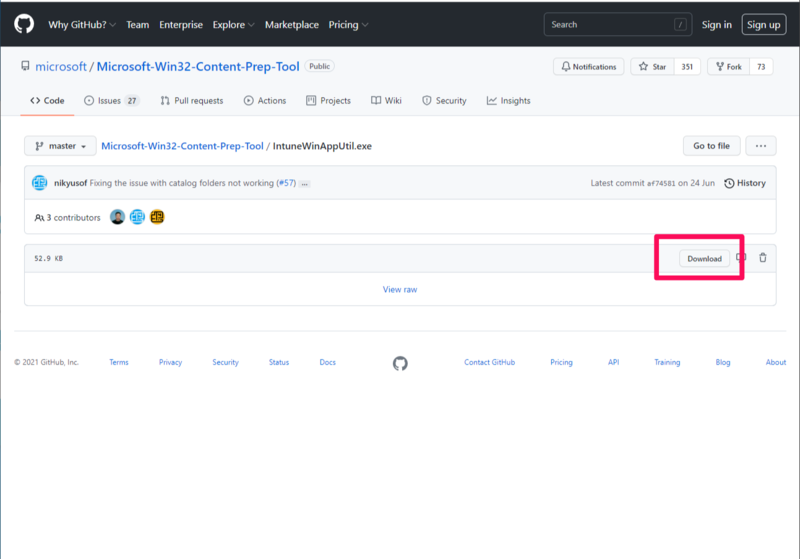Star the repository

click(653, 67)
